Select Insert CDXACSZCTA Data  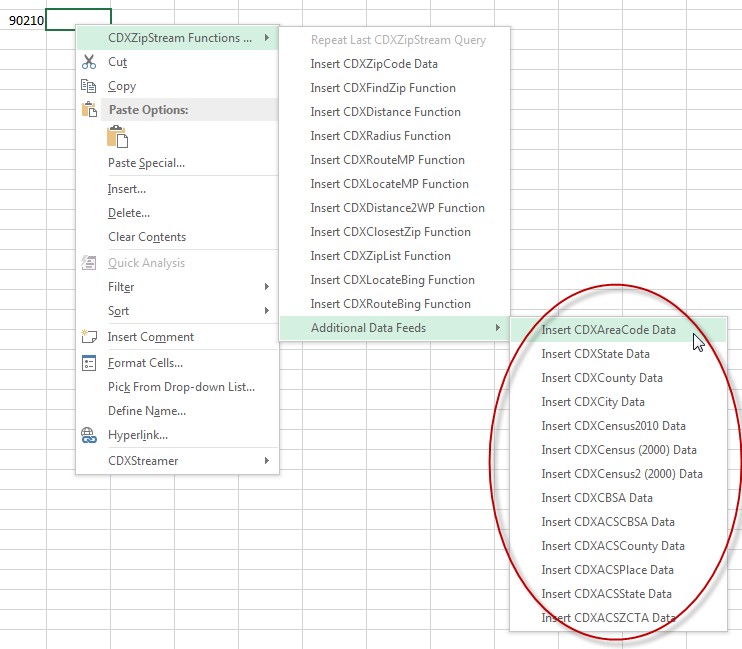tap(618, 618)
